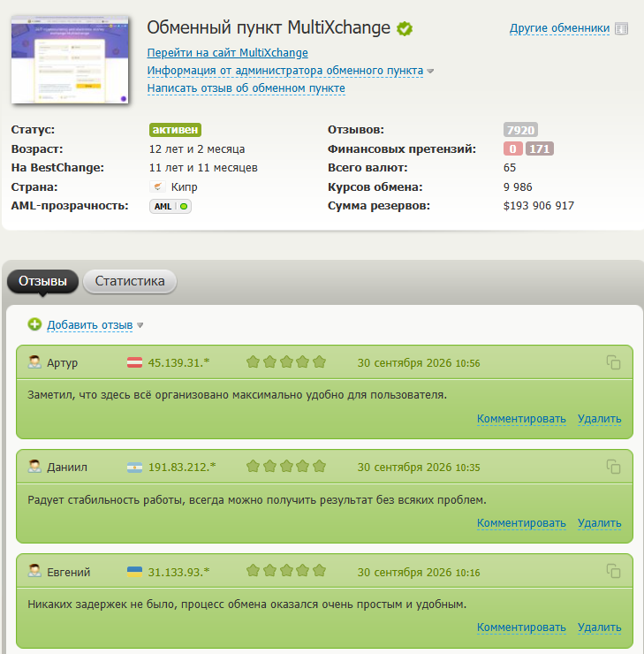Click Комментировать on Артур's review
Screen dimensions: 644x654
(x=521, y=418)
